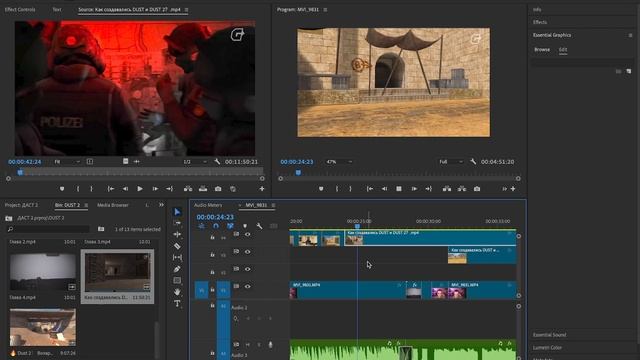Add marker from timeline toolbar

(x=245, y=226)
